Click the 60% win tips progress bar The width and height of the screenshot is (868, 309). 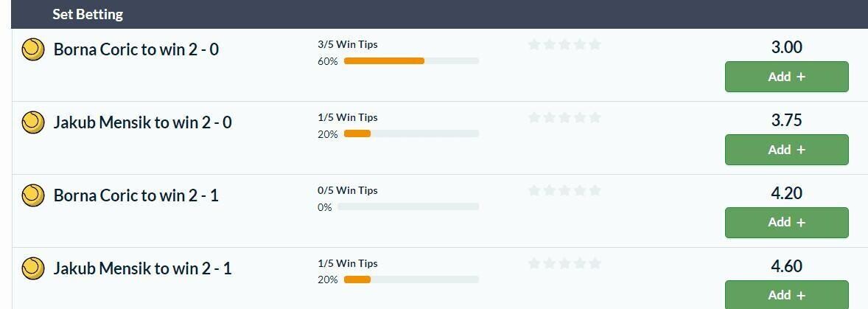pos(411,61)
